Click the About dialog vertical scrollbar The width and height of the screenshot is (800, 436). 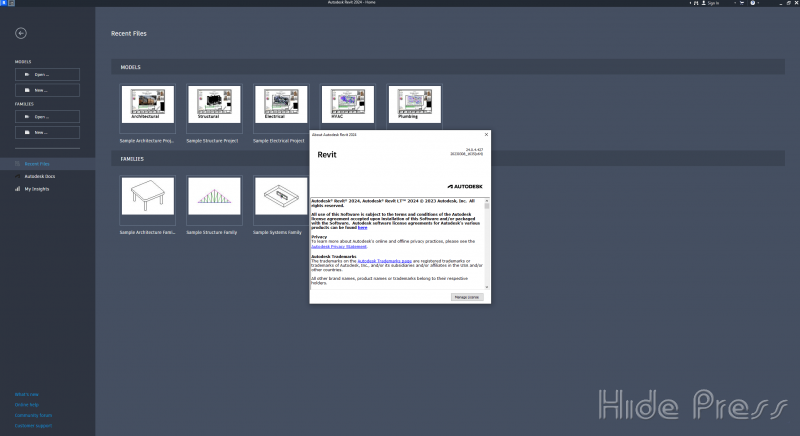(488, 240)
